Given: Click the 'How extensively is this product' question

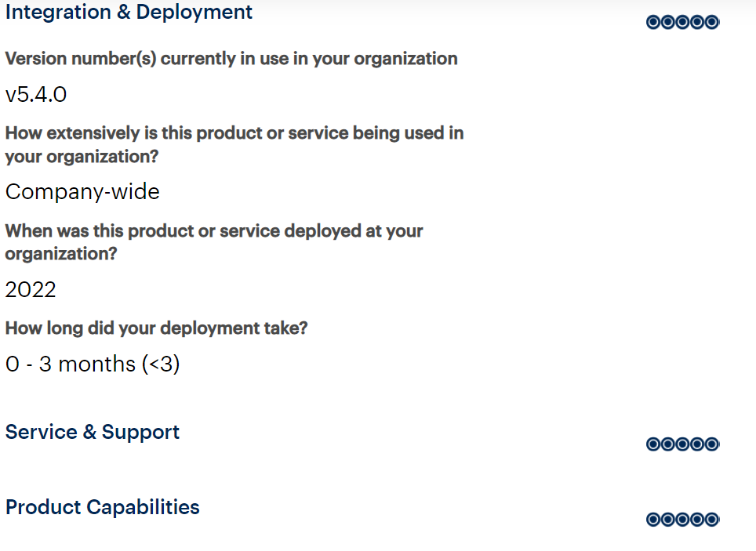Looking at the screenshot, I should pos(234,145).
